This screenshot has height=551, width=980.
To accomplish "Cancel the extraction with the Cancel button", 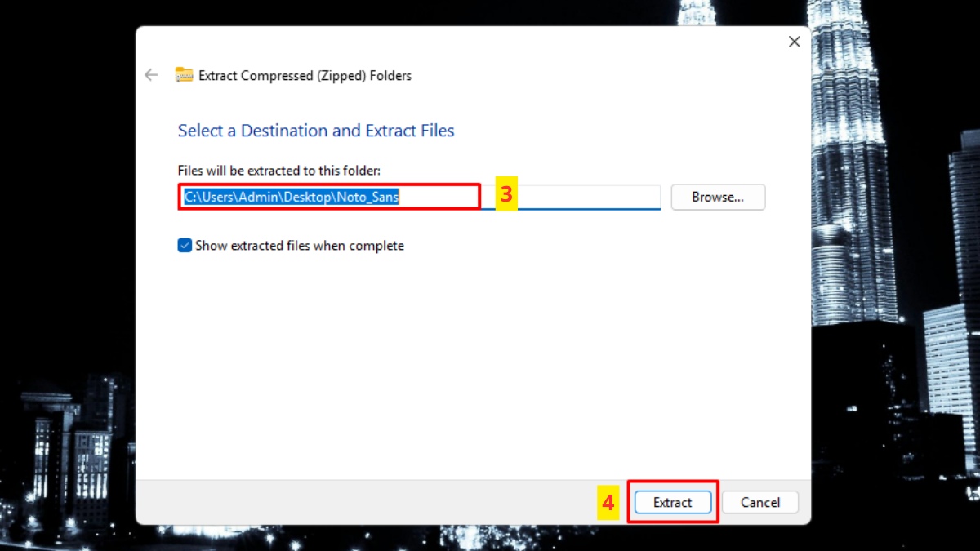I will coord(759,502).
